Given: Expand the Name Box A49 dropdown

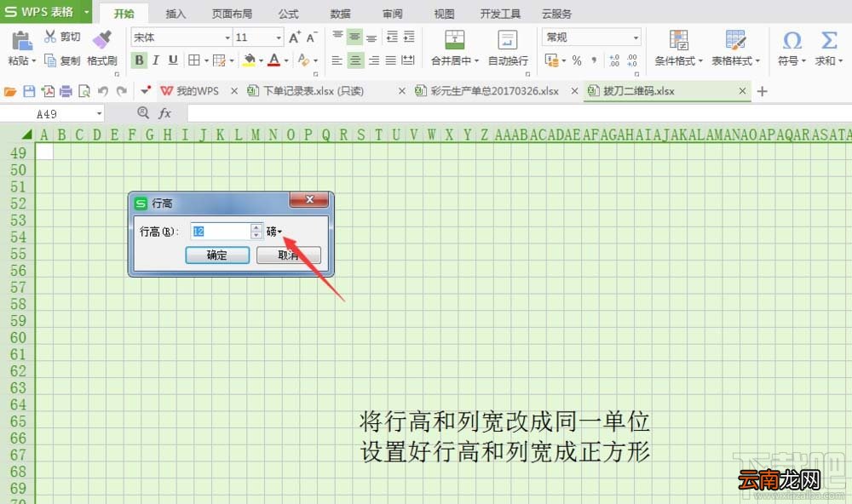Looking at the screenshot, I should pyautogui.click(x=99, y=113).
